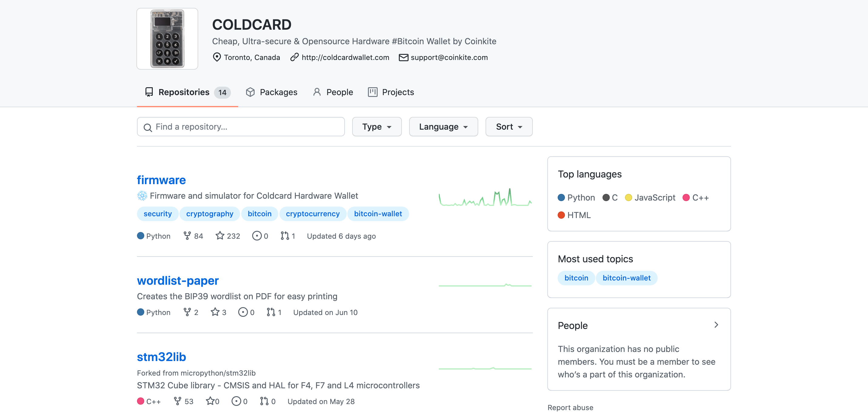This screenshot has width=868, height=418.
Task: Click the wordlist-paper activity sparkline
Action: coord(485,285)
